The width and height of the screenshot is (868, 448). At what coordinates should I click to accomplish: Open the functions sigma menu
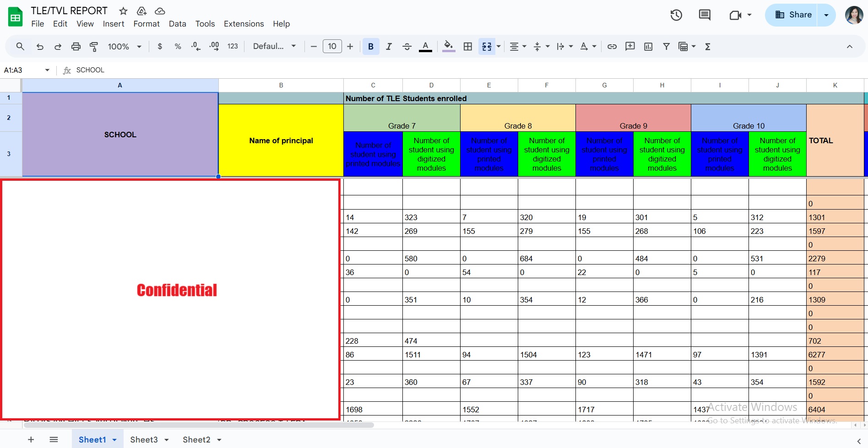[708, 46]
